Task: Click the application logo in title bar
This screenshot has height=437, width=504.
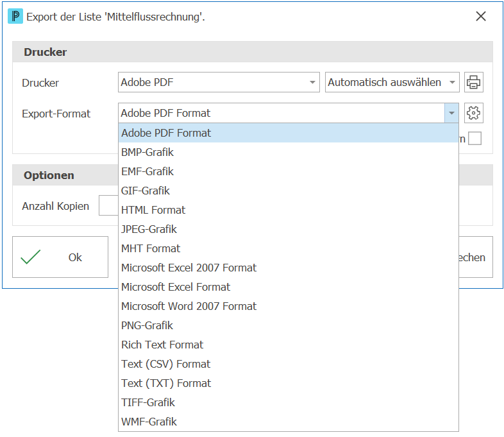Action: [x=15, y=17]
